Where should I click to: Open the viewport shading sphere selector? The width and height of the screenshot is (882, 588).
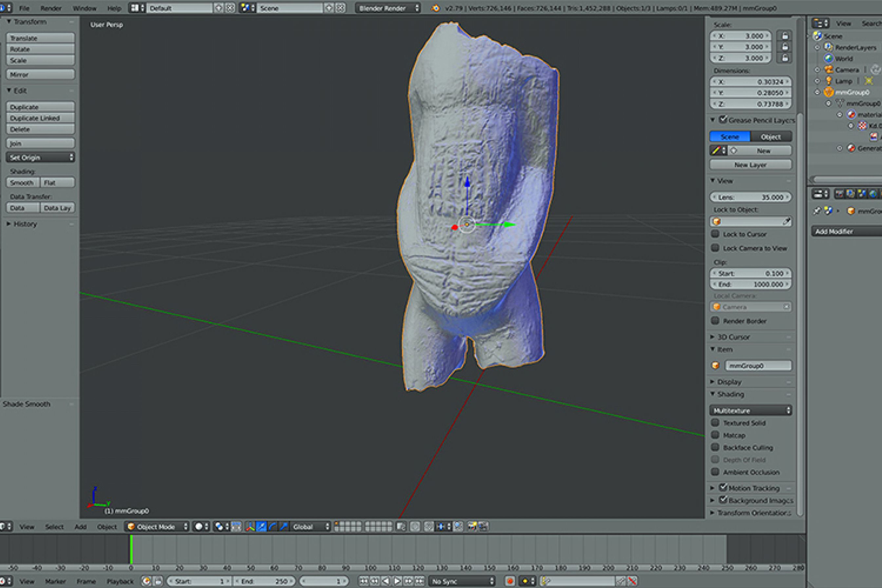point(201,527)
